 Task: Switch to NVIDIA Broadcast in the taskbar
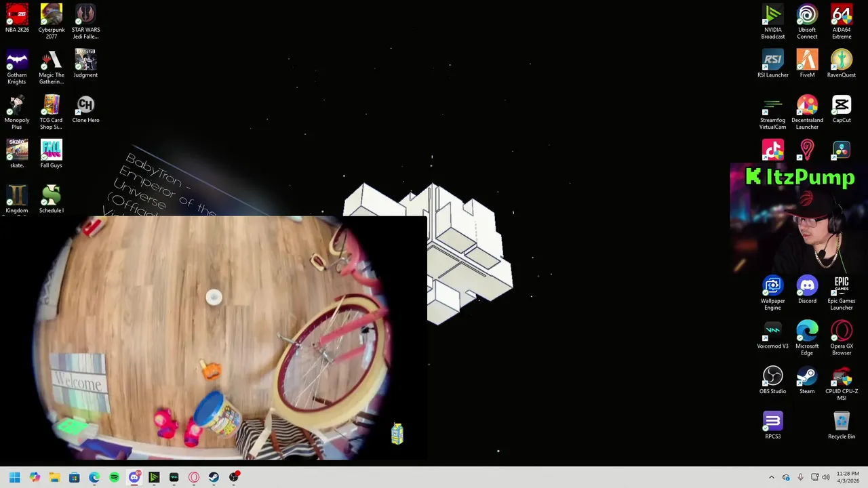(x=154, y=477)
